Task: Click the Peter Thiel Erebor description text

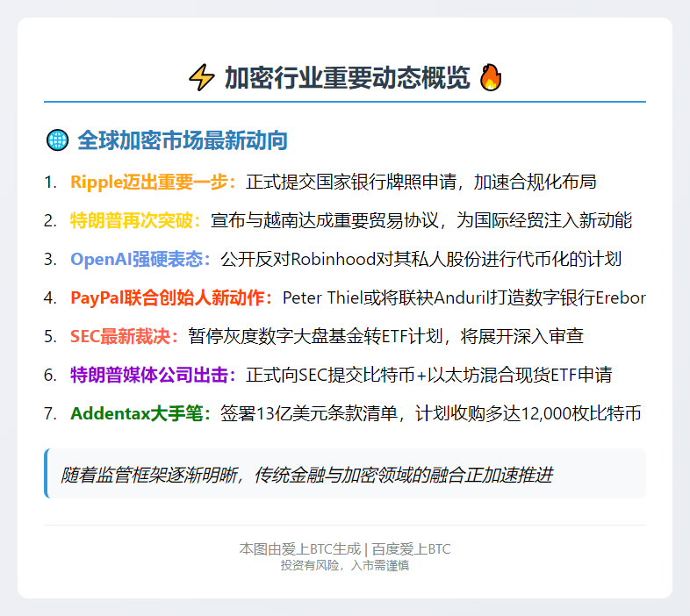Action: [464, 298]
